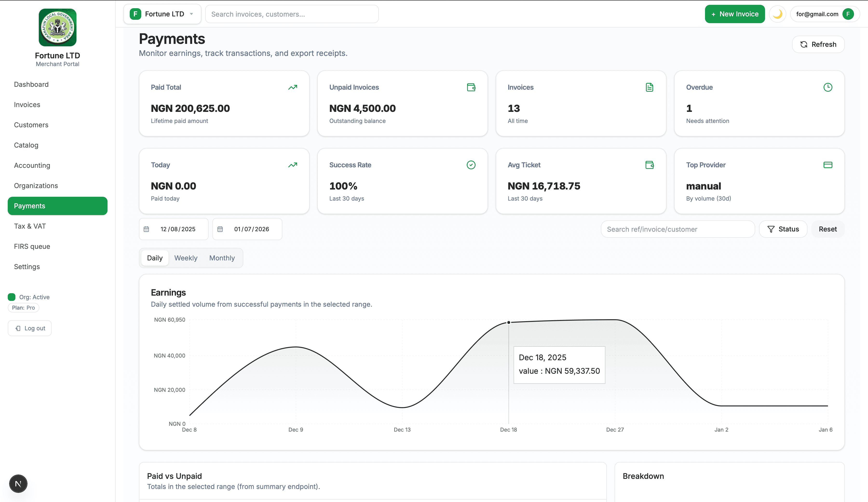
Task: Click the filter icon inside Status button
Action: pyautogui.click(x=771, y=229)
